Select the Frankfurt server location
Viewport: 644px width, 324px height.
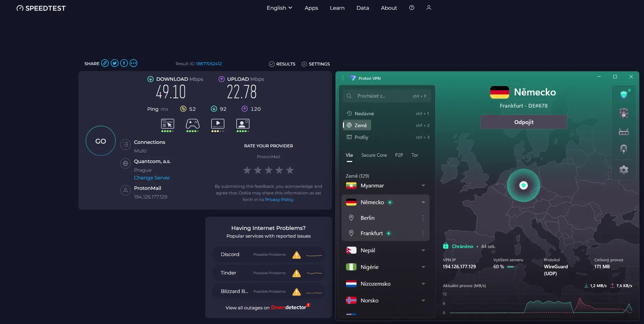pyautogui.click(x=371, y=233)
